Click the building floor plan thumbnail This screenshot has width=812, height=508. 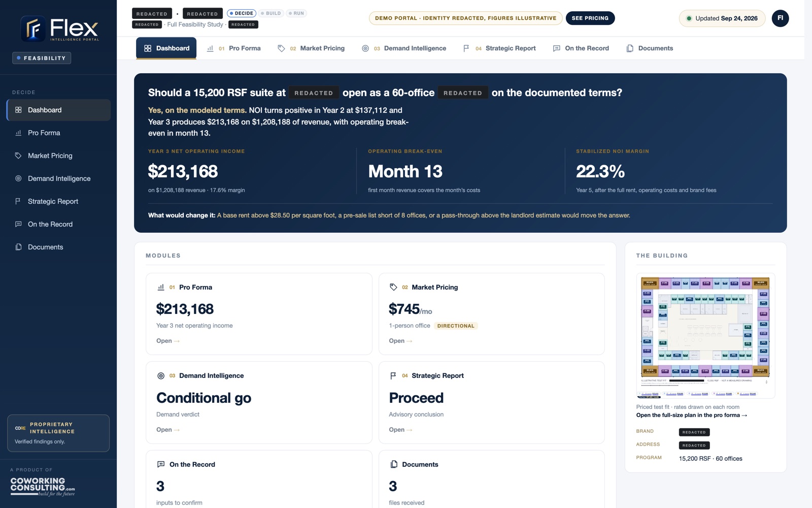coord(705,336)
